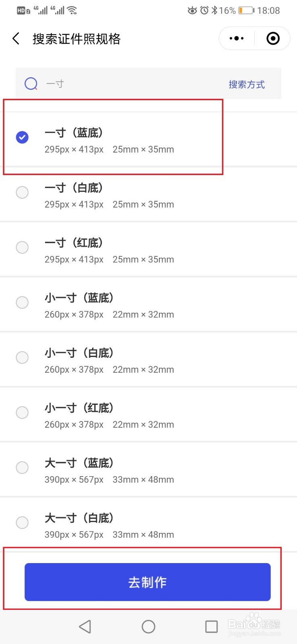The height and width of the screenshot is (644, 297).
Task: Choose 小一寸（红底）radio button
Action: 22,413
